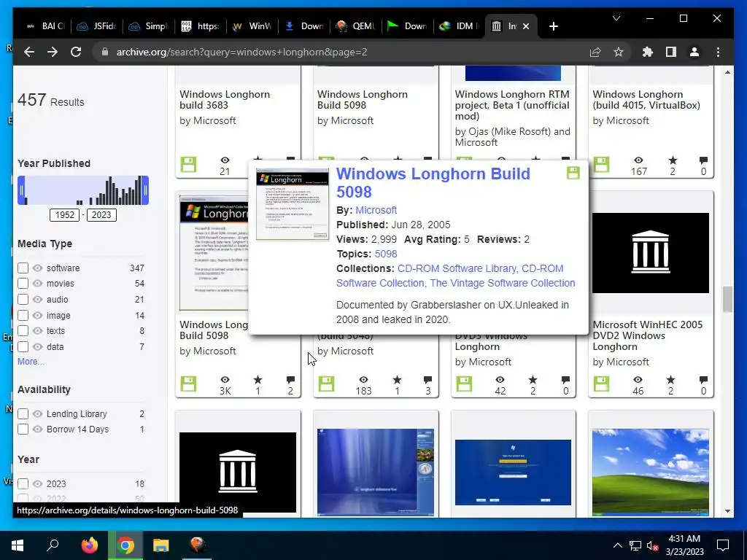Open the taskbar notification center icon
The image size is (747, 560).
(723, 545)
